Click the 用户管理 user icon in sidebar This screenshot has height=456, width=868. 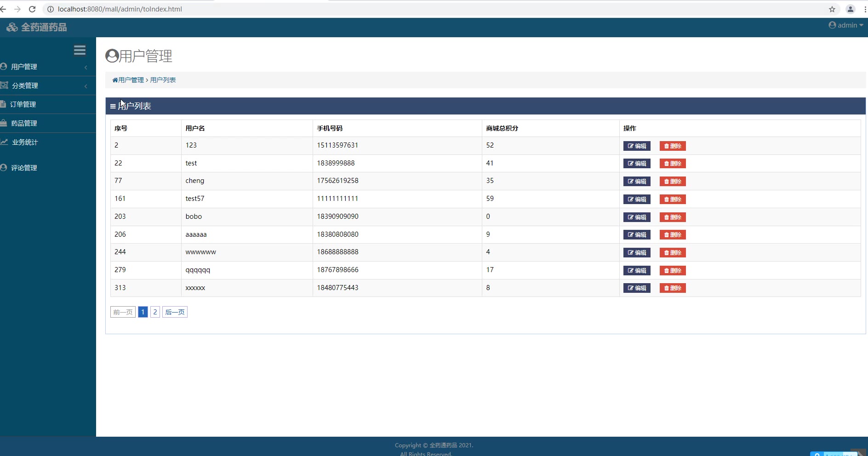click(x=4, y=67)
